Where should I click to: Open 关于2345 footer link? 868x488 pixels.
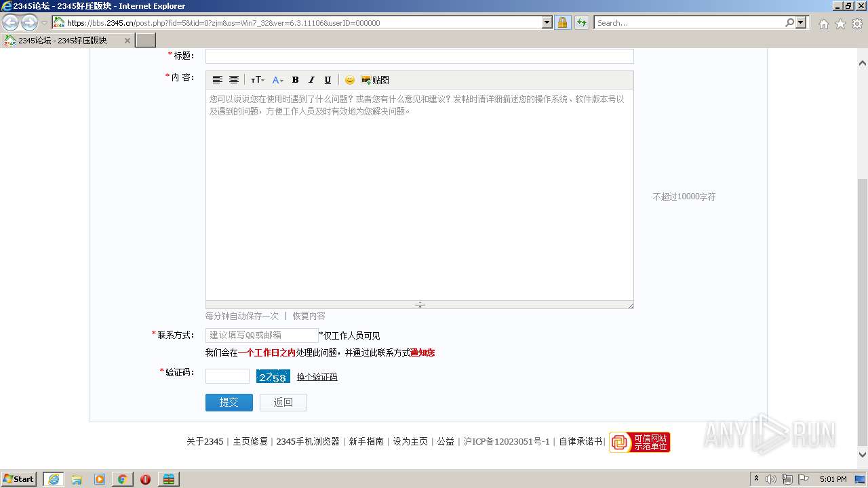click(205, 441)
